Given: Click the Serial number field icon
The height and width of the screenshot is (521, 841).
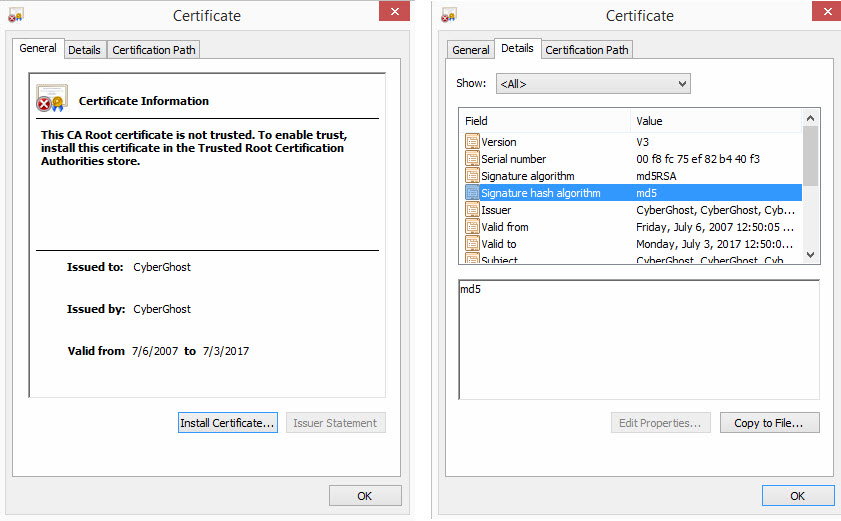Looking at the screenshot, I should (472, 159).
